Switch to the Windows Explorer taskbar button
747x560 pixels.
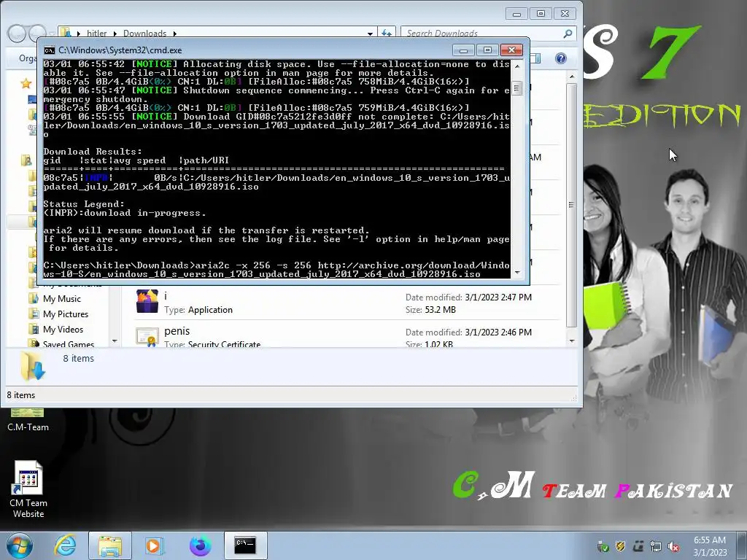110,545
